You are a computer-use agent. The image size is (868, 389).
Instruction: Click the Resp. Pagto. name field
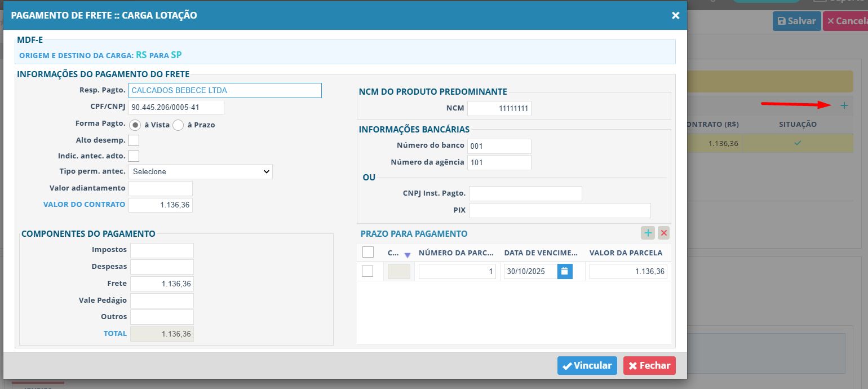point(225,90)
